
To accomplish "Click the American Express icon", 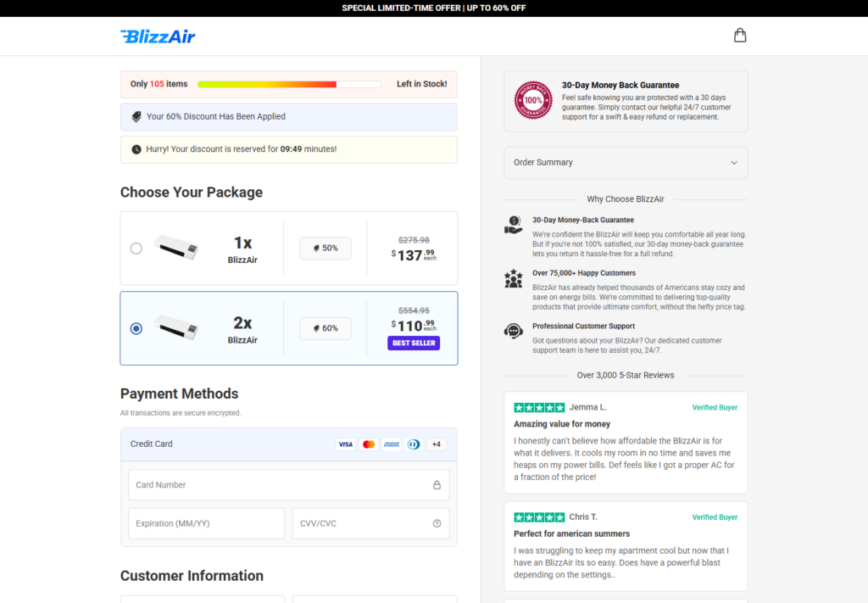I will [392, 444].
